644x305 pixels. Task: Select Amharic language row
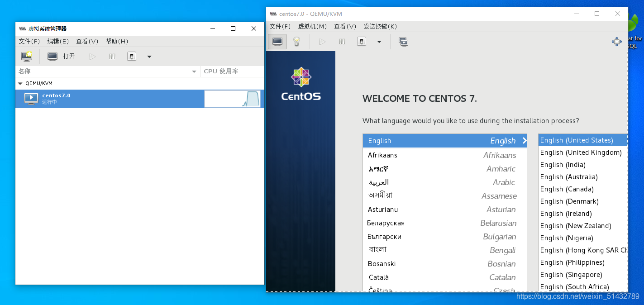[445, 169]
